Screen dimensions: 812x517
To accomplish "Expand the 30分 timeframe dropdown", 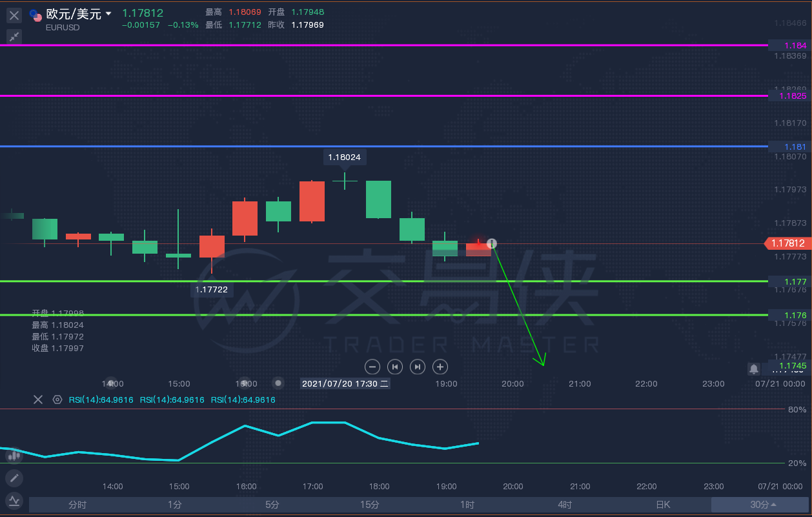I will (x=762, y=505).
